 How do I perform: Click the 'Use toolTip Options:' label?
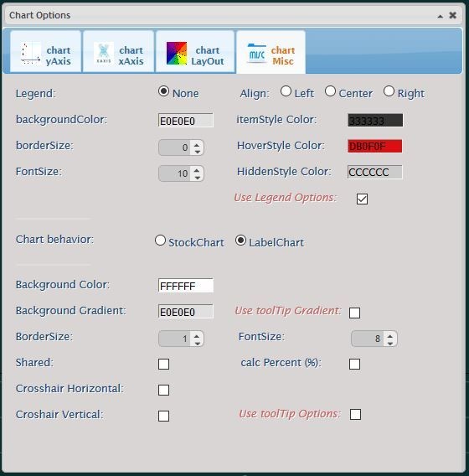(x=290, y=414)
